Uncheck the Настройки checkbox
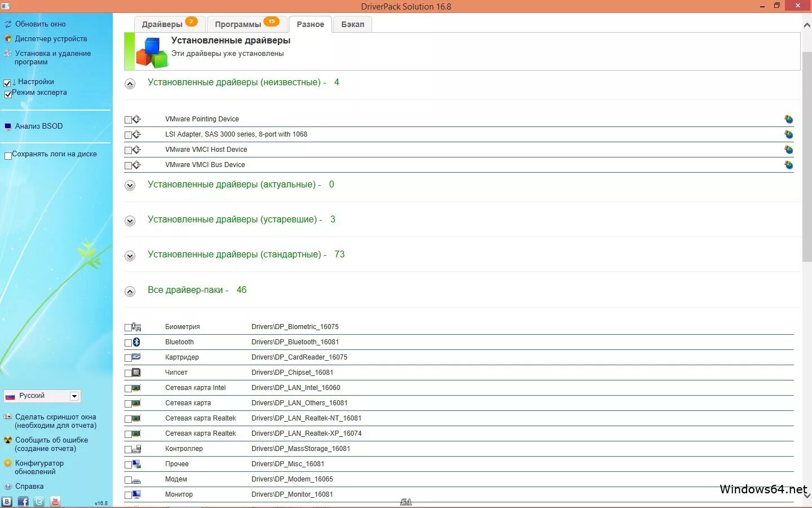This screenshot has height=508, width=812. 7,83
